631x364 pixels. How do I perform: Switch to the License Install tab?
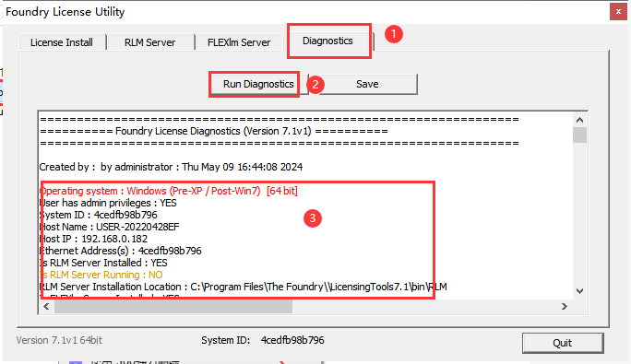point(62,42)
